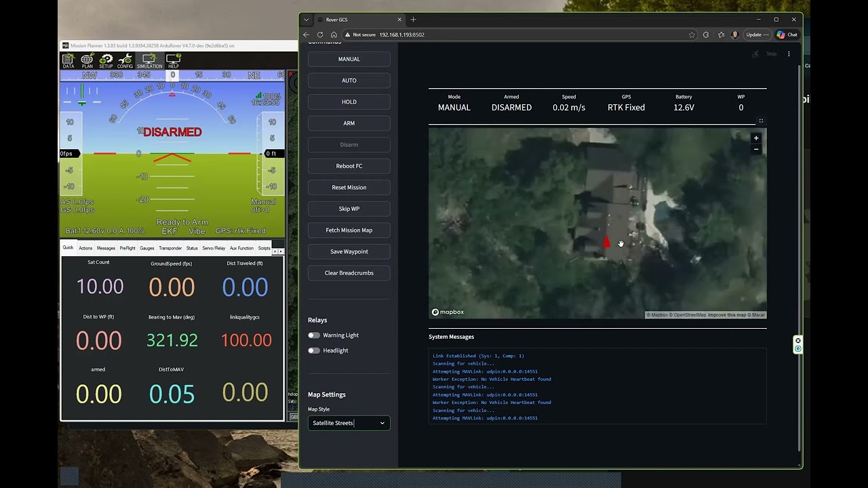Open the Map Style dropdown
Image resolution: width=868 pixels, height=488 pixels.
pos(349,423)
